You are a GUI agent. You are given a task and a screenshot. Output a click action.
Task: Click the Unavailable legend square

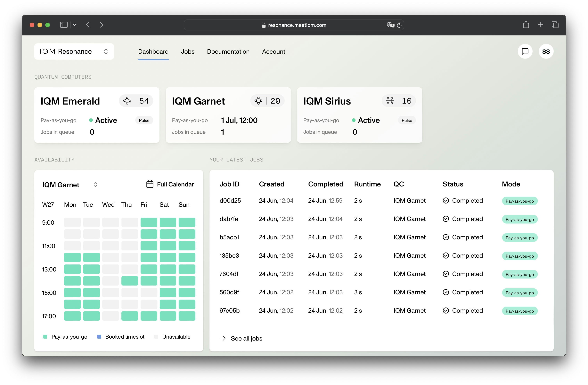(156, 337)
